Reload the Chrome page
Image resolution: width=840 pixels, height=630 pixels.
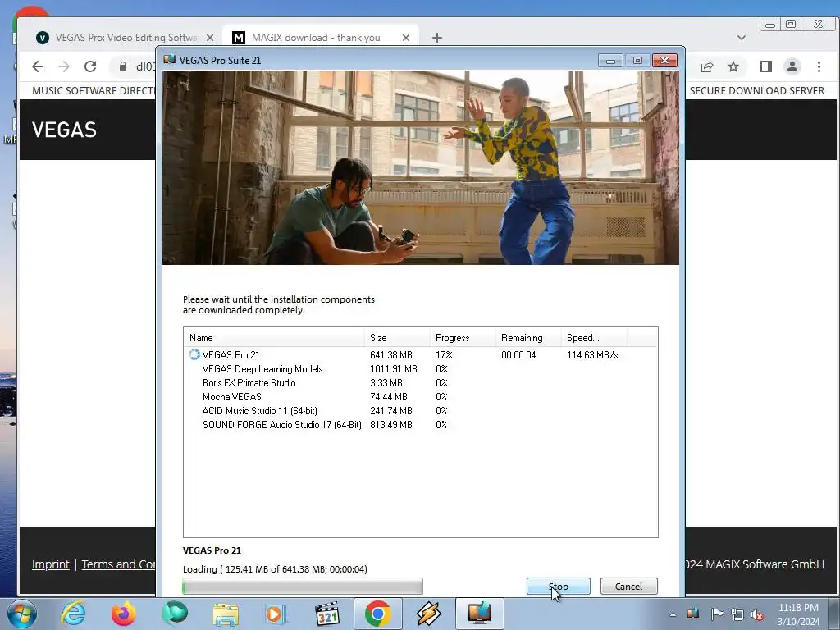tap(90, 66)
